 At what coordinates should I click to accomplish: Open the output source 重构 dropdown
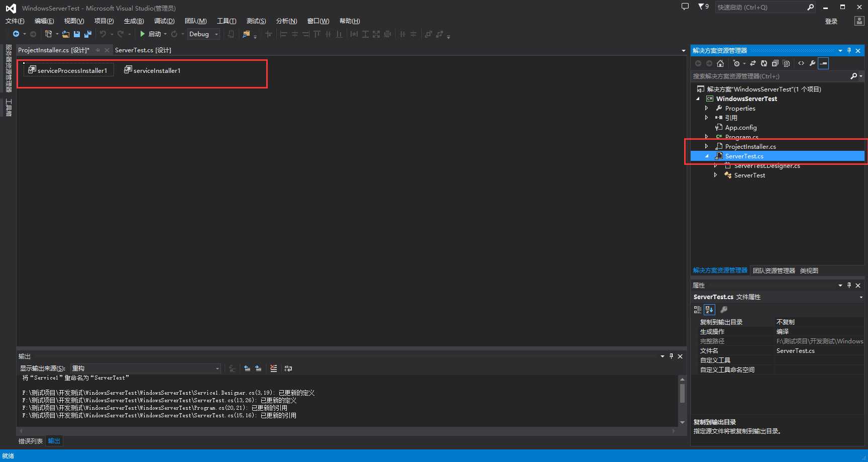click(146, 368)
